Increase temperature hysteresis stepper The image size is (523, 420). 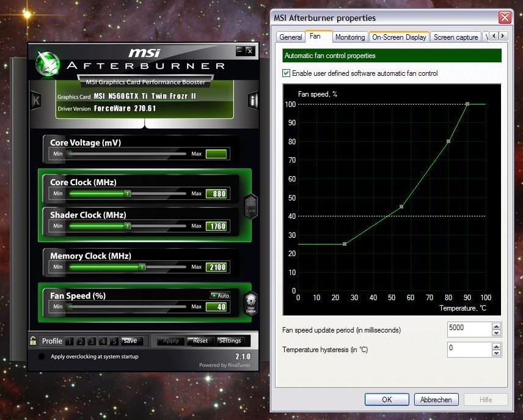pos(496,347)
